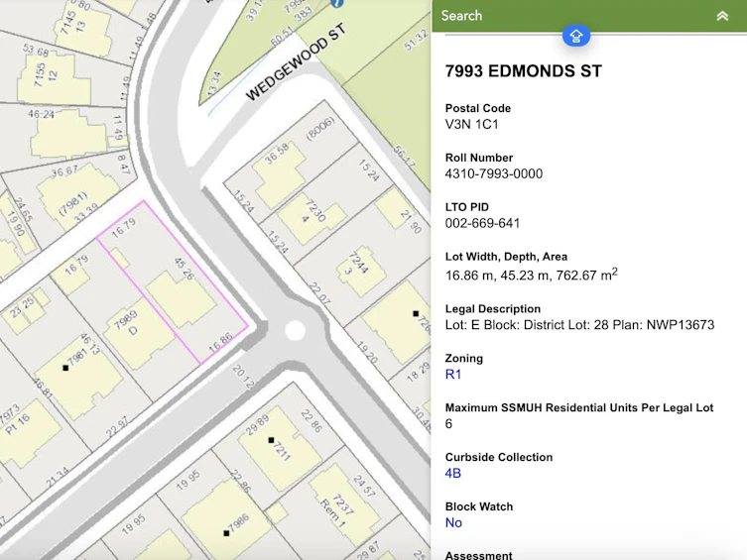The width and height of the screenshot is (747, 560).
Task: Collapse the Search panel with double chevron
Action: pos(722,16)
